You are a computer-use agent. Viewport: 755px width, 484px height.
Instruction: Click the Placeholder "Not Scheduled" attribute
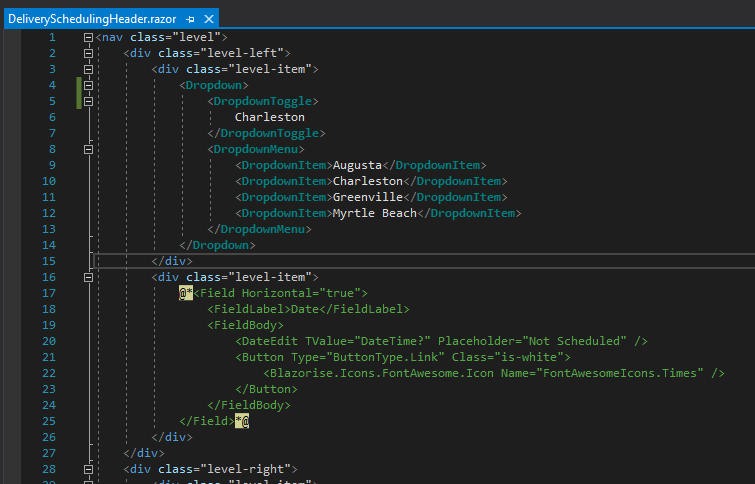point(532,341)
